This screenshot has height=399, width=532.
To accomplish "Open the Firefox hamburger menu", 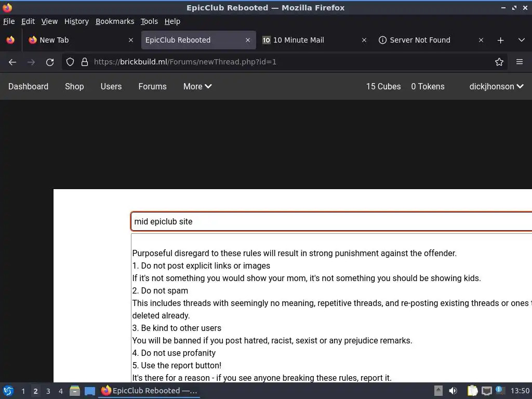I will [x=519, y=62].
